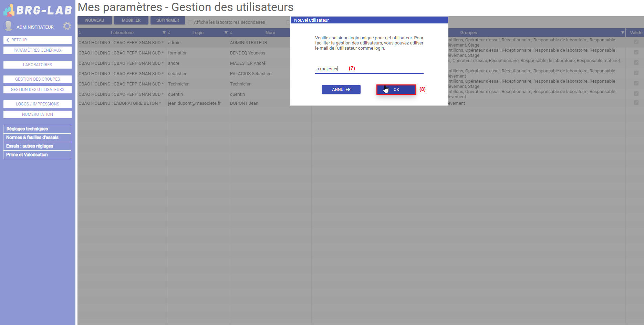
Task: Select the name cell 'DUPONT Jean'
Action: pyautogui.click(x=244, y=103)
